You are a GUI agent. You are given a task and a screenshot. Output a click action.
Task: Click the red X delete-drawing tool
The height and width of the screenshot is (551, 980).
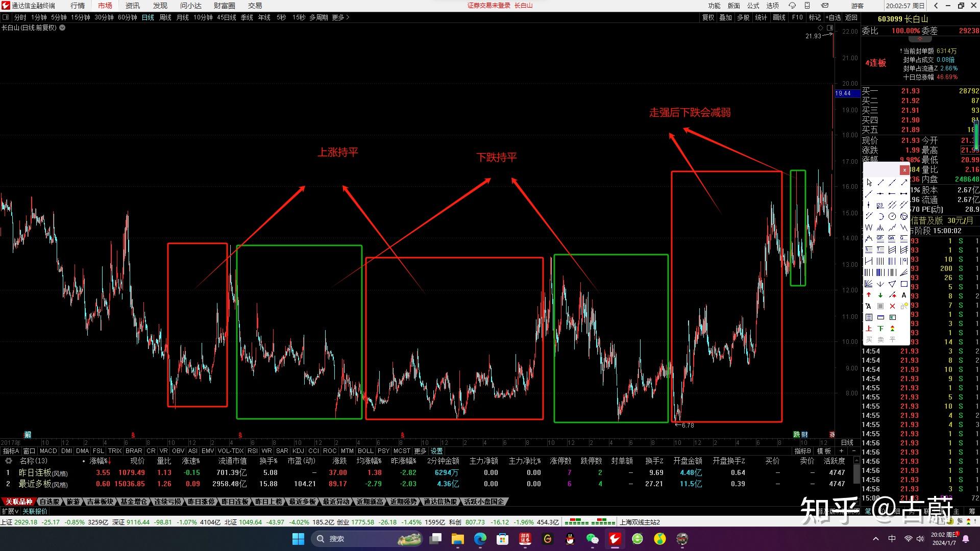892,306
